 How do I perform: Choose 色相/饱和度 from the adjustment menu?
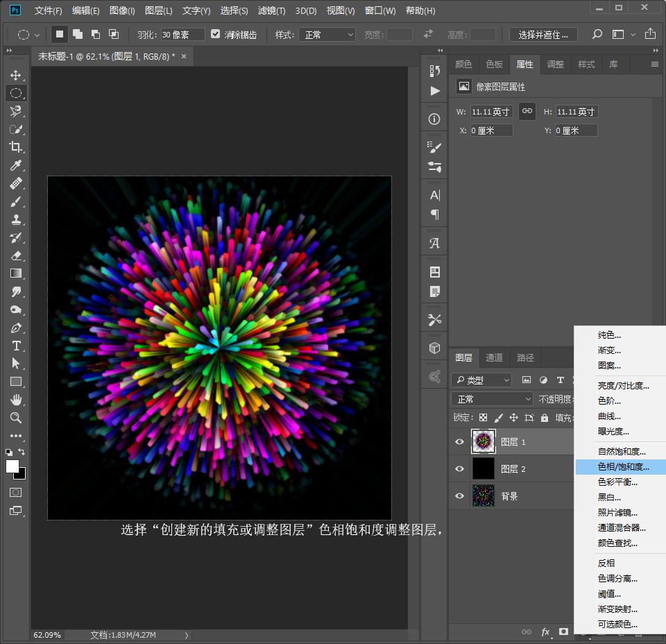click(x=623, y=467)
